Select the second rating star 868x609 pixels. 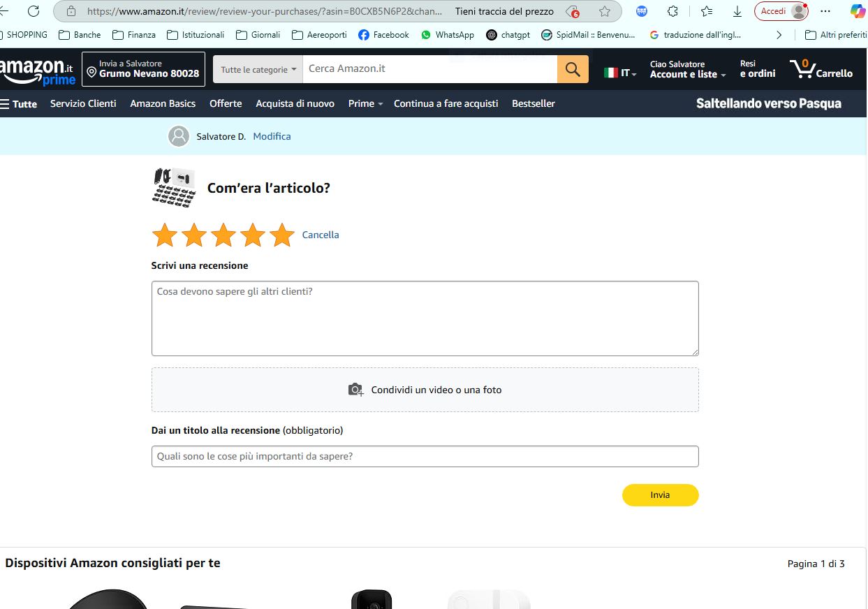tap(194, 235)
